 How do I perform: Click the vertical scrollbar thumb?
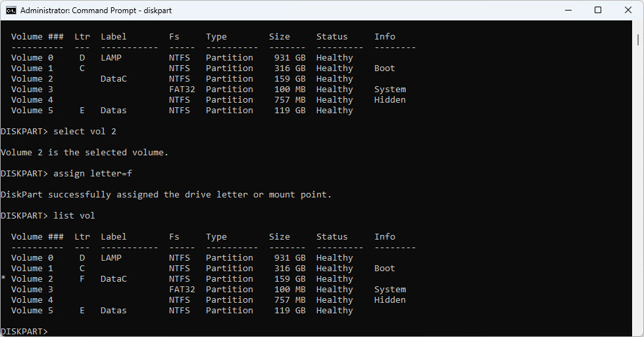[639, 39]
